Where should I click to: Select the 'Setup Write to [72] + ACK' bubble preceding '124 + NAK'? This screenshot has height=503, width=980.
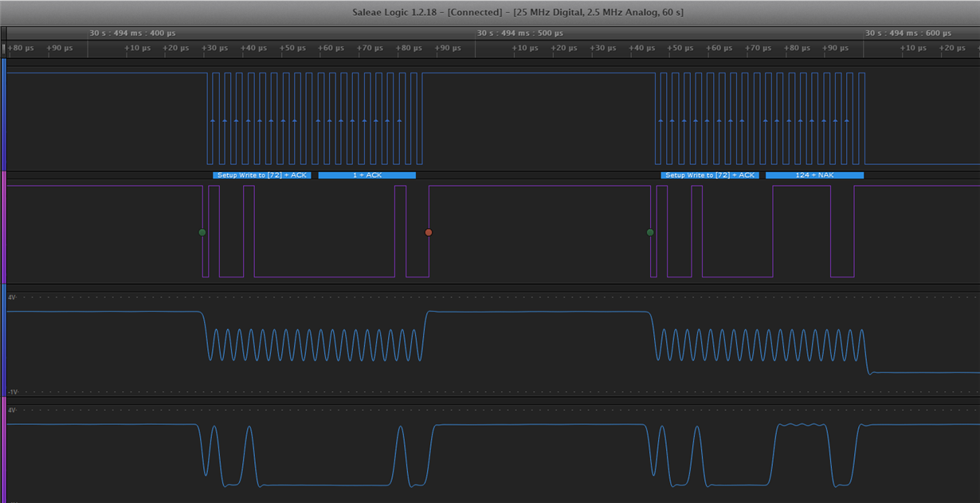click(x=709, y=175)
